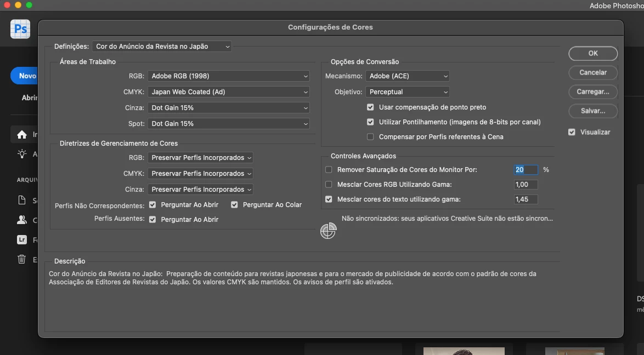Viewport: 644px width, 355px height.
Task: Click the trash Deleted icon in the sidebar
Action: (22, 259)
